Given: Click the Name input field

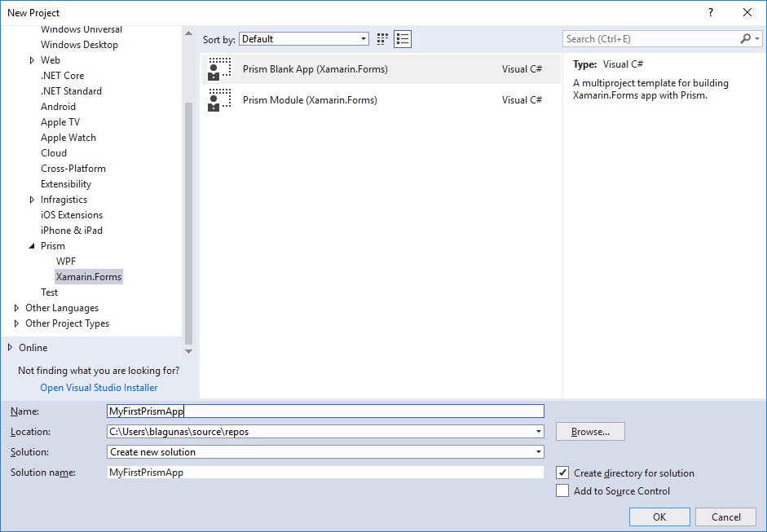Looking at the screenshot, I should click(x=325, y=411).
